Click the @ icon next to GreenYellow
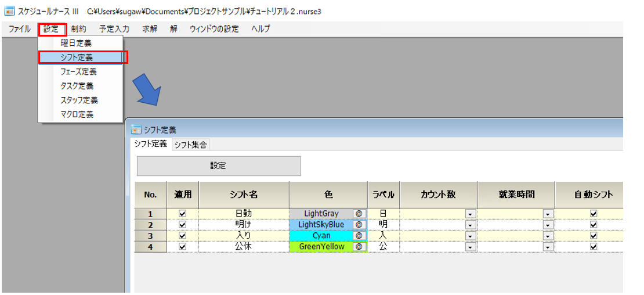 tap(359, 247)
